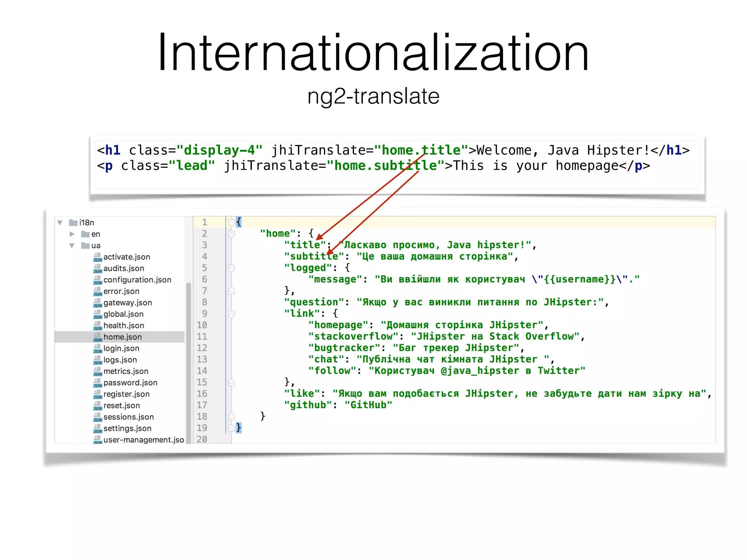This screenshot has width=747, height=560.
Task: Open logs.json file
Action: point(120,360)
